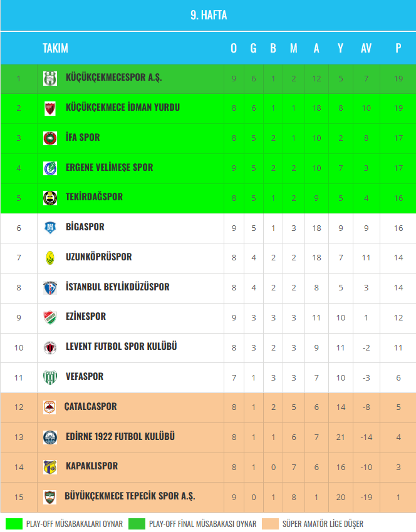The height and width of the screenshot is (532, 416).
Task: Open the Levent Futbol Spor Kulübü link
Action: 121,347
